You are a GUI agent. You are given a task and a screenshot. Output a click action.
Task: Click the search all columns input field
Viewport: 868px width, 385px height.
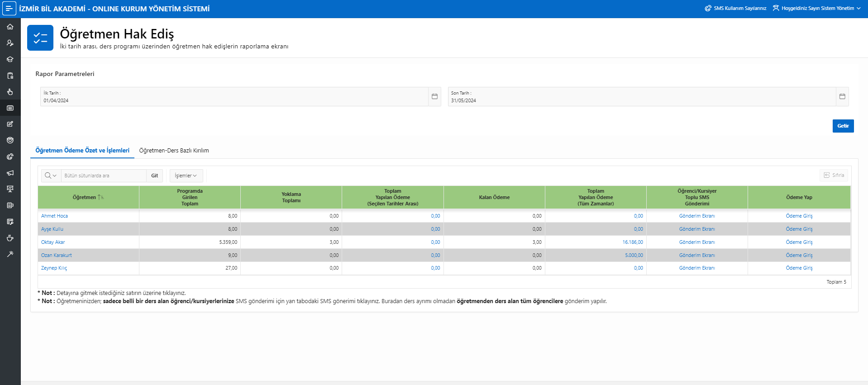click(104, 176)
